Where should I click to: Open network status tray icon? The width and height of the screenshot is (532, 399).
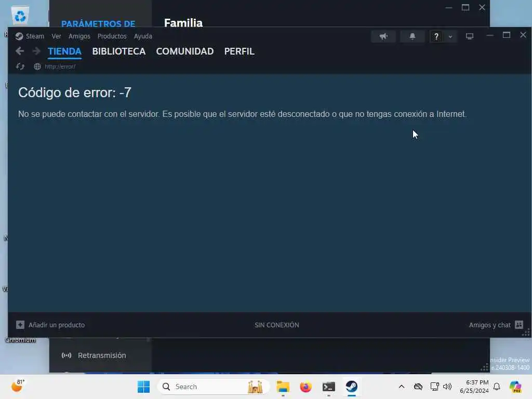pyautogui.click(x=434, y=387)
